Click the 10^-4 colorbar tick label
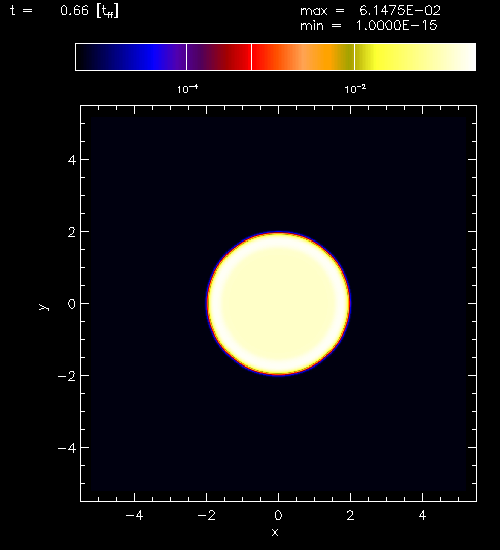 pos(187,89)
